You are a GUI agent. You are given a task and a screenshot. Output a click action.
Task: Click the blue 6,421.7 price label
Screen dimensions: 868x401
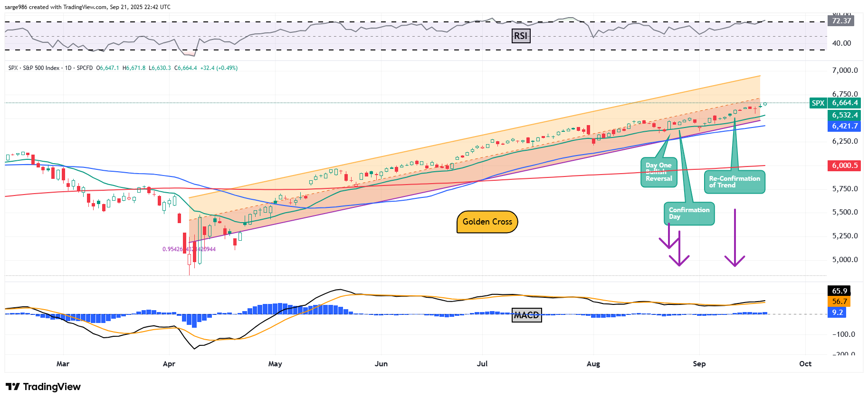pos(845,126)
